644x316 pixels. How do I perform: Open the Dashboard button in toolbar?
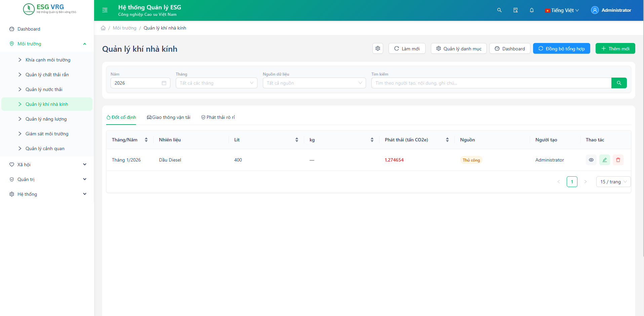coord(510,48)
